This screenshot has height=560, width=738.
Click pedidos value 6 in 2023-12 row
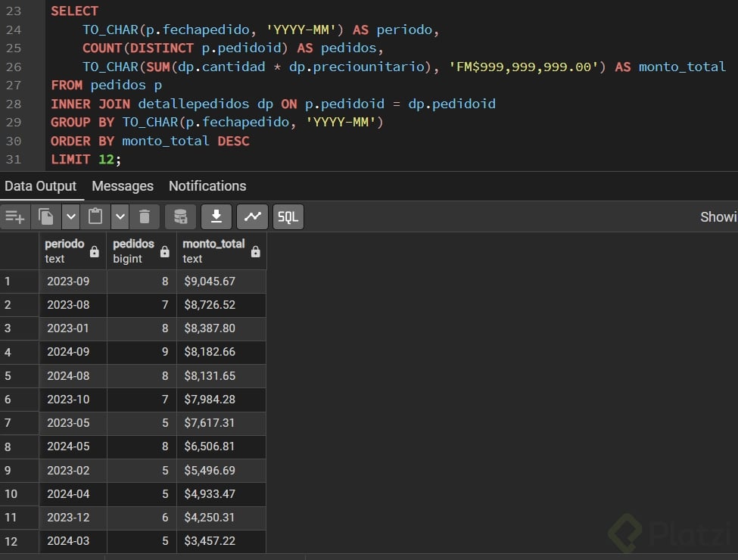[x=142, y=518]
